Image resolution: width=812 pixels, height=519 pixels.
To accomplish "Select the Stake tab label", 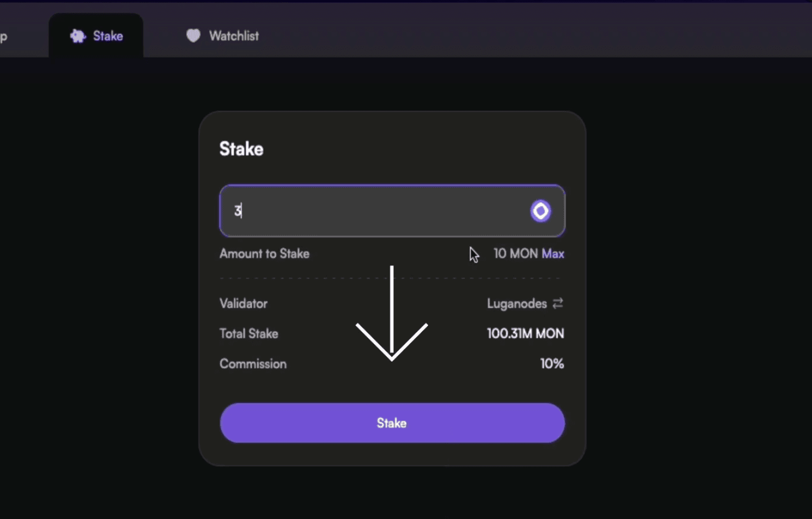I will 107,36.
